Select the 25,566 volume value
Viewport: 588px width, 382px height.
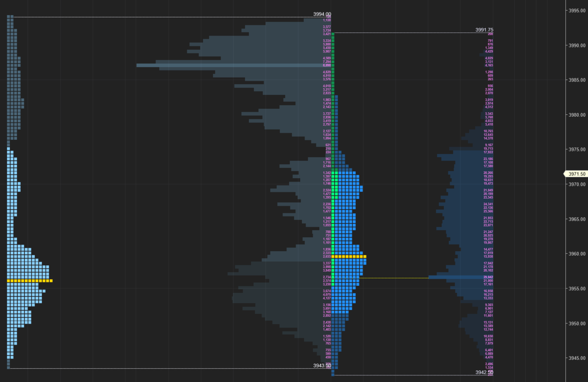488,211
